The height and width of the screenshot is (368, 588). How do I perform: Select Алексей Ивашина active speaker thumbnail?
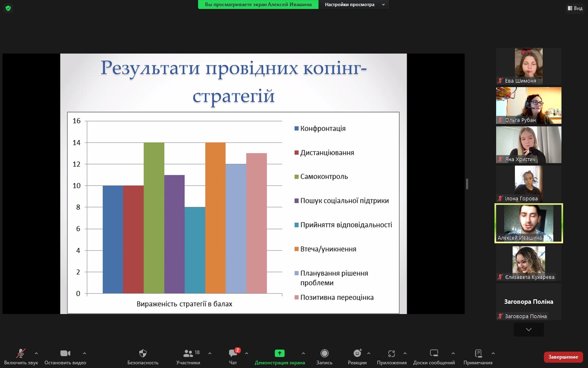[529, 223]
